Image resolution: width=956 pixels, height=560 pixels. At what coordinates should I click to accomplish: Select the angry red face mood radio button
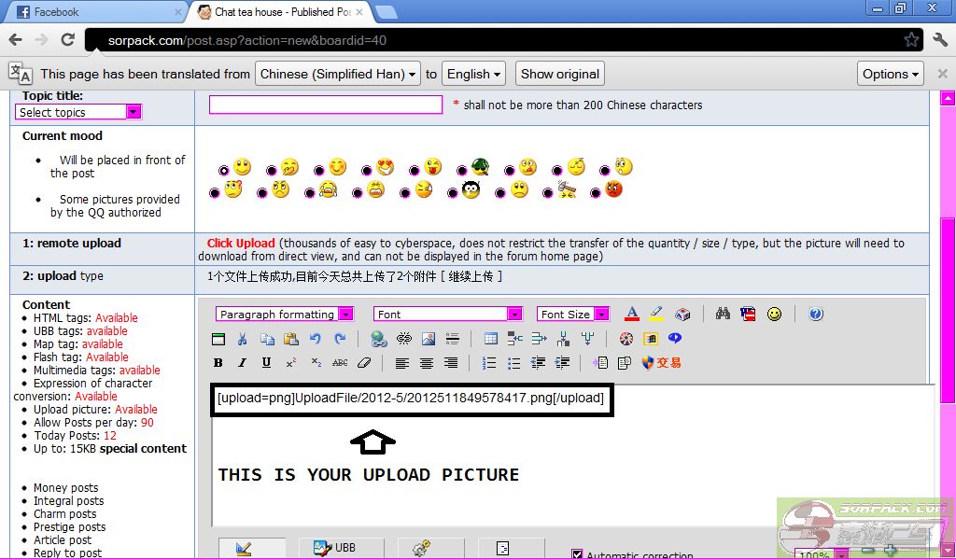[596, 193]
